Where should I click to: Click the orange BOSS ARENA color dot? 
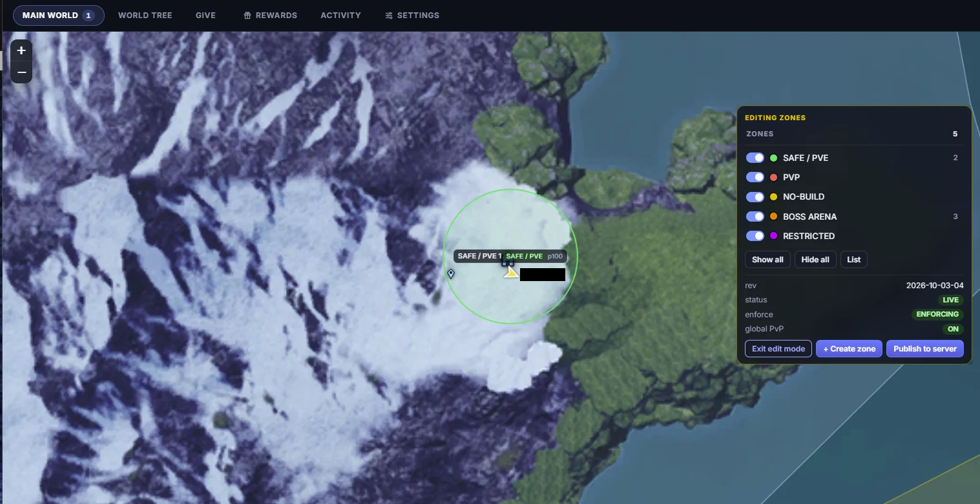click(773, 216)
